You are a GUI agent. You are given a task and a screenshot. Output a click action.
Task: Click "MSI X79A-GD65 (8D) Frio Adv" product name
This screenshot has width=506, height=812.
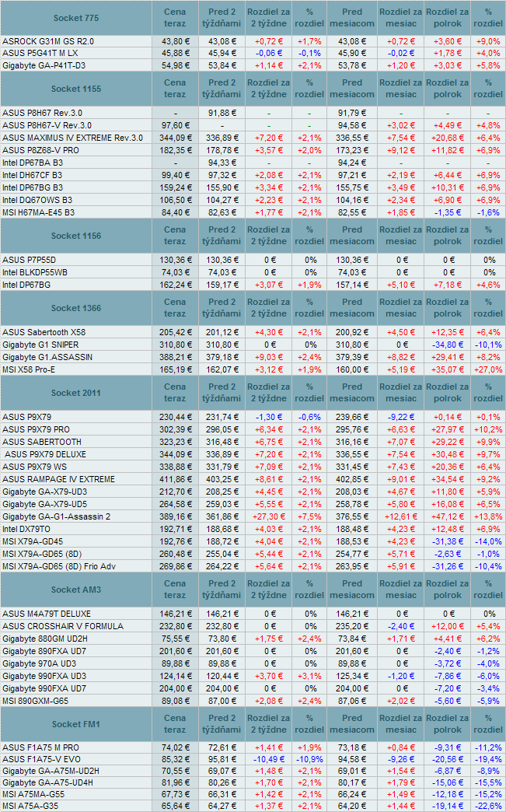point(58,566)
